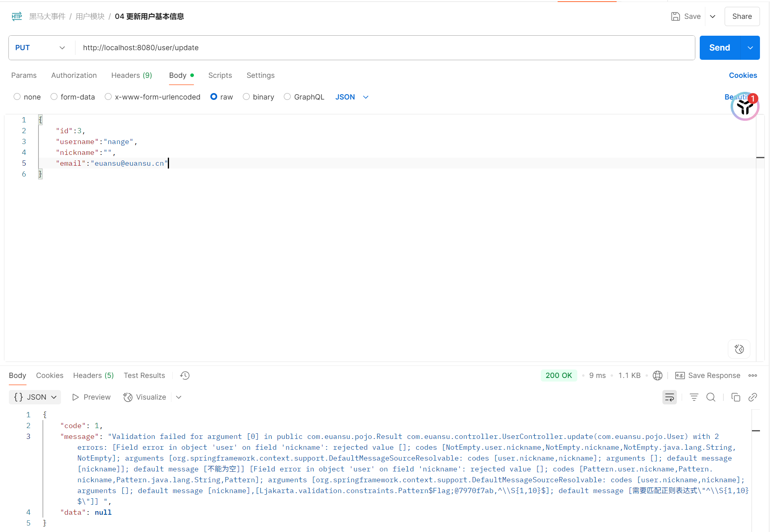Open the network globe icon info
Viewport: 770px width, 532px height.
coord(657,376)
